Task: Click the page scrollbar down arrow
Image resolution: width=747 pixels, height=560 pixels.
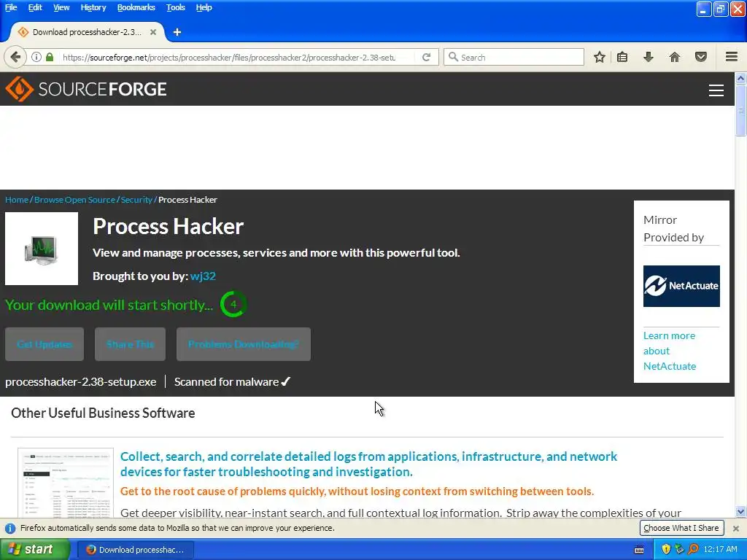Action: 740,512
